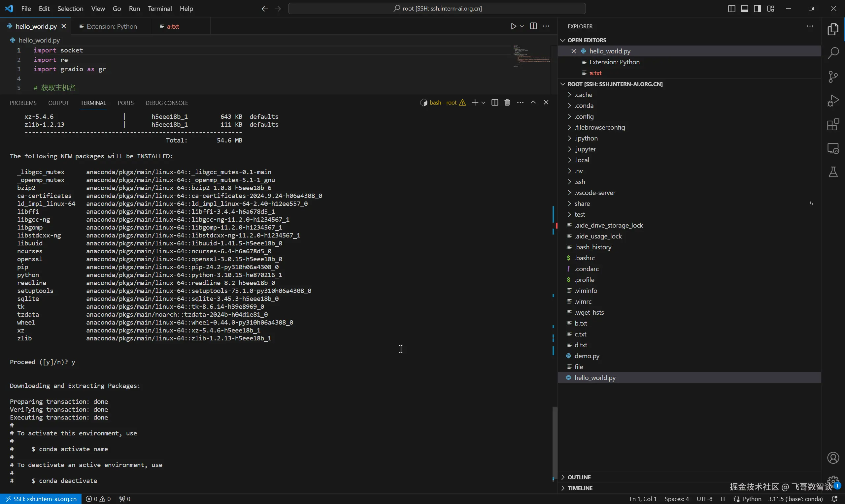Open the new terminal launch profile dropdown
Image resolution: width=845 pixels, height=504 pixels.
point(483,103)
